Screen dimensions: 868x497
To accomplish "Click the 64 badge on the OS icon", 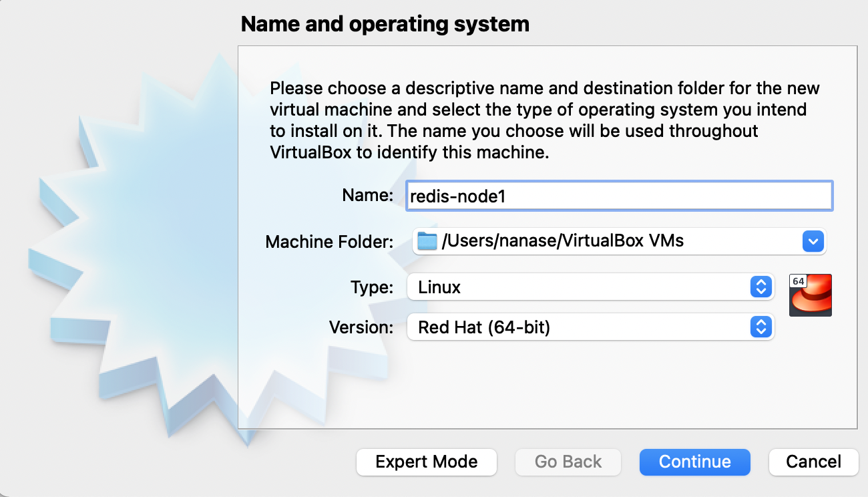I will 799,281.
